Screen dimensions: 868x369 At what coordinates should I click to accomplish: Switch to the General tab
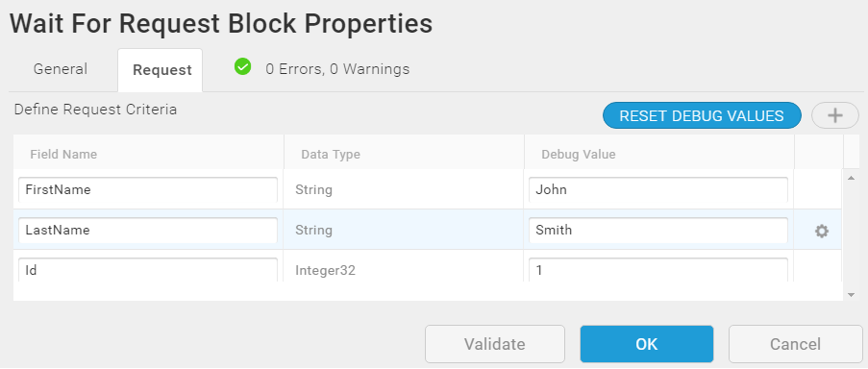[61, 69]
